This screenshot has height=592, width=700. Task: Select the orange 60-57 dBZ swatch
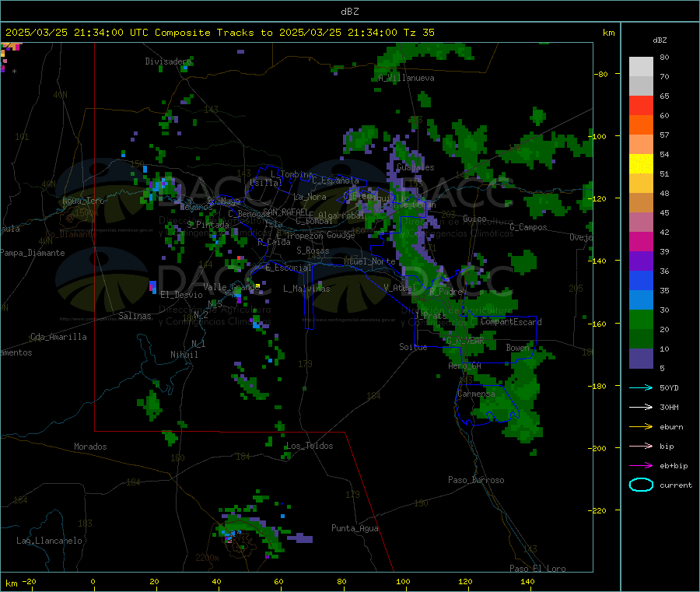click(641, 125)
